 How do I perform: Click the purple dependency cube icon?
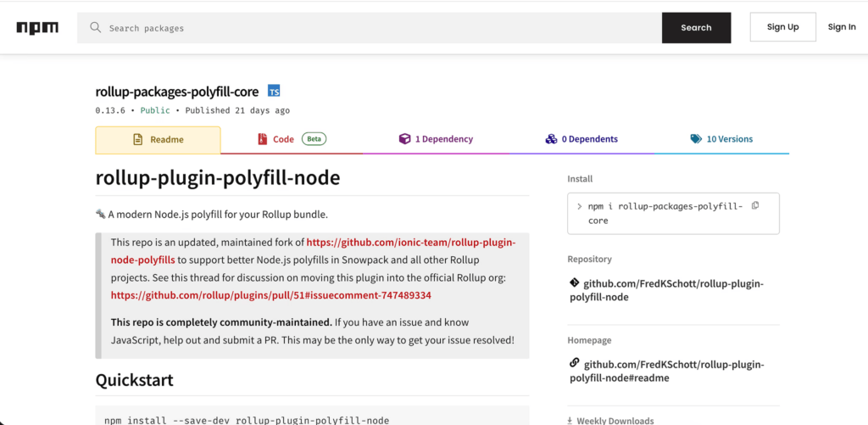[x=404, y=139]
